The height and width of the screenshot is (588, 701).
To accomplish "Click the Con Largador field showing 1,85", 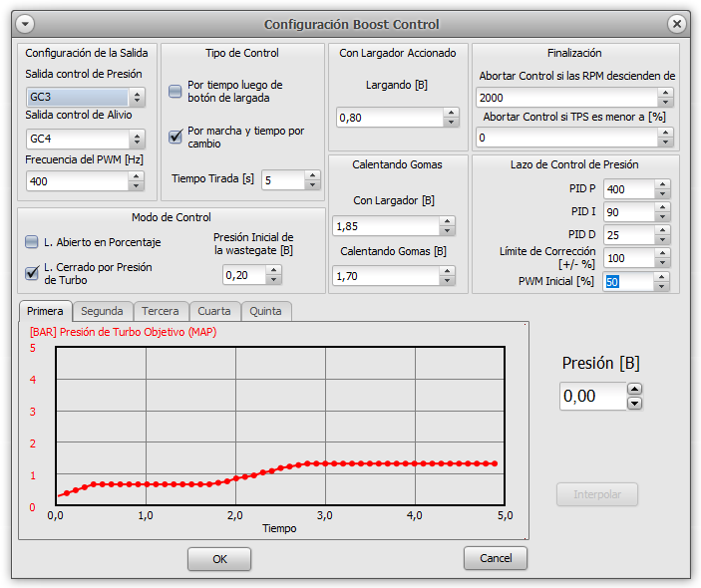I will (x=386, y=226).
